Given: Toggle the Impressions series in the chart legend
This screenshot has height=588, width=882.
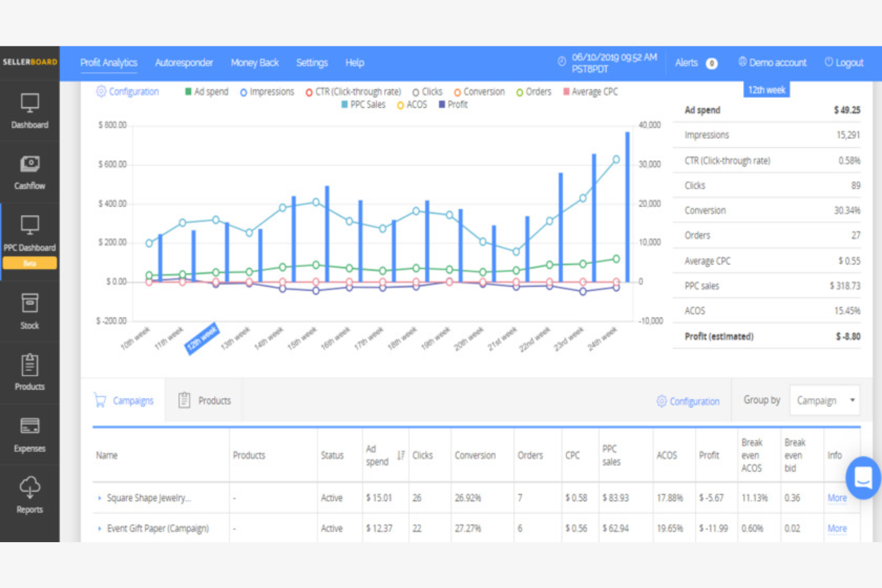Looking at the screenshot, I should point(266,92).
